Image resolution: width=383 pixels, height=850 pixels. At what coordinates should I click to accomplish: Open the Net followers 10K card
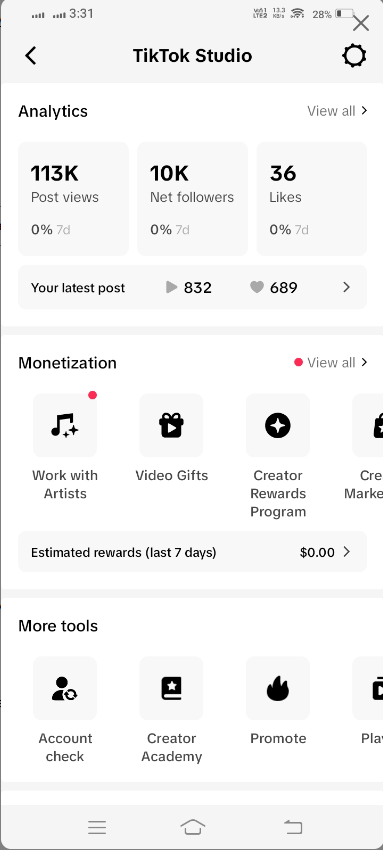(192, 198)
